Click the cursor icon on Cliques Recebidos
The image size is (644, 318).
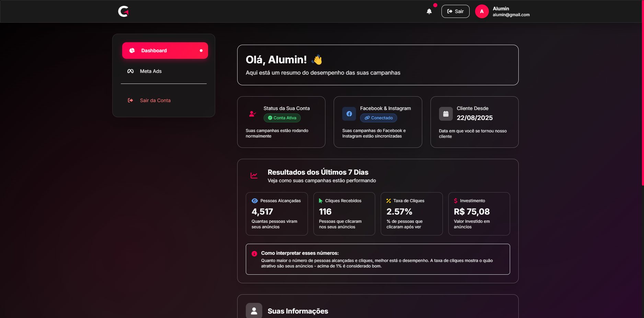click(321, 201)
